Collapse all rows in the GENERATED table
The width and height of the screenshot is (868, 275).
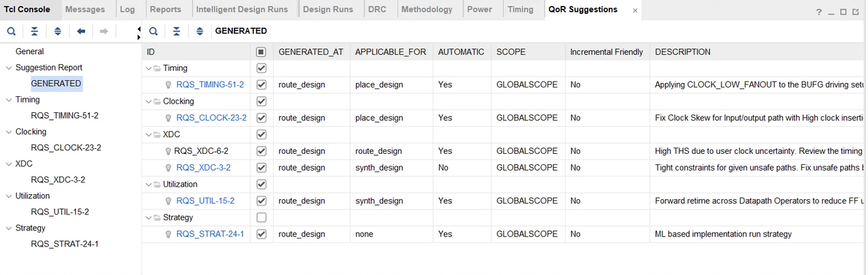177,31
